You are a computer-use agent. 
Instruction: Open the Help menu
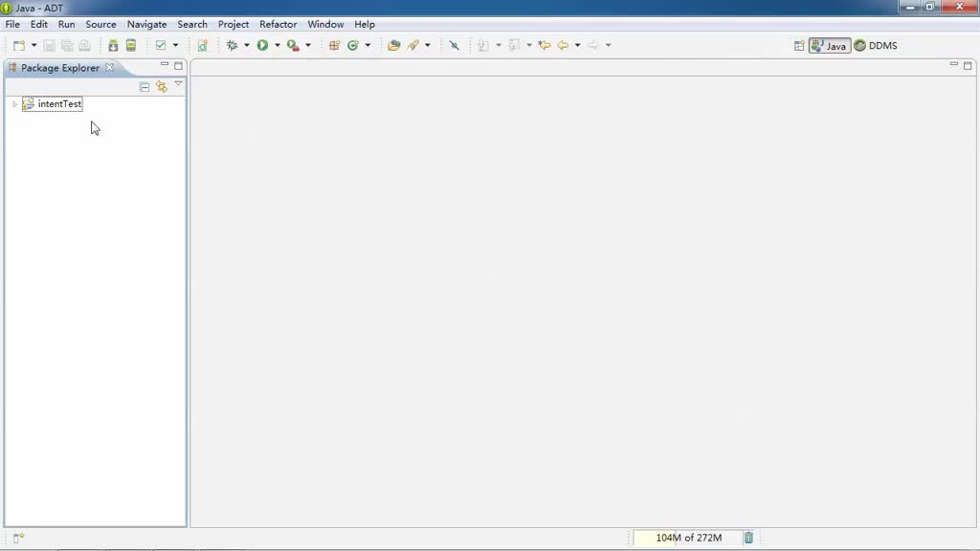pyautogui.click(x=365, y=24)
